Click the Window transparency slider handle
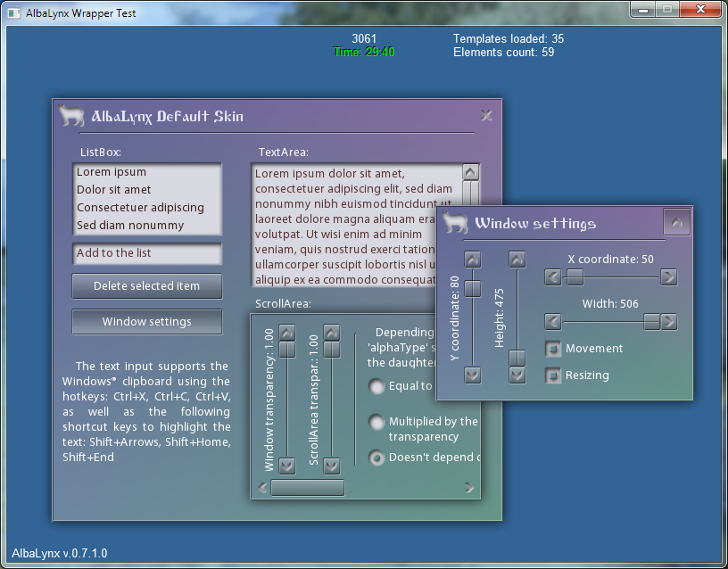728x569 pixels. [x=287, y=350]
